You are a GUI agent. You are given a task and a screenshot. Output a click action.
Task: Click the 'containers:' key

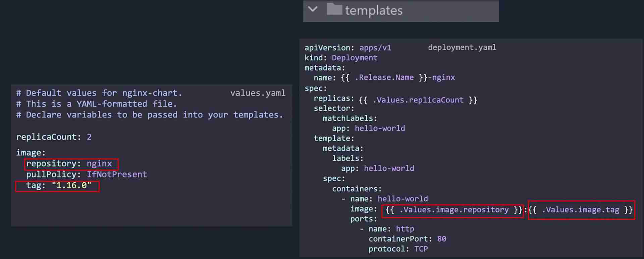357,189
